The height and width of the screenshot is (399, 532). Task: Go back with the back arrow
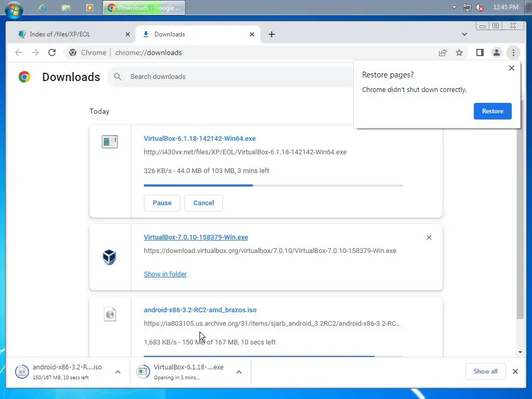click(19, 52)
